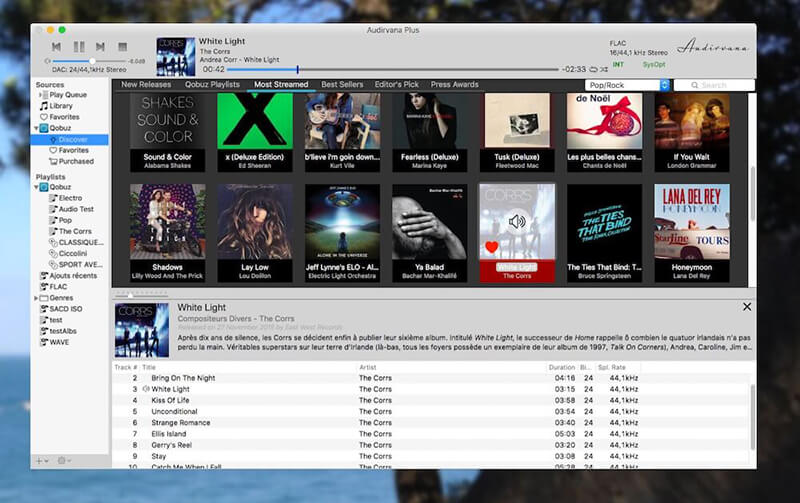Screen dimensions: 800x503
Task: Switch to the Editor's Pick tab
Action: [396, 85]
